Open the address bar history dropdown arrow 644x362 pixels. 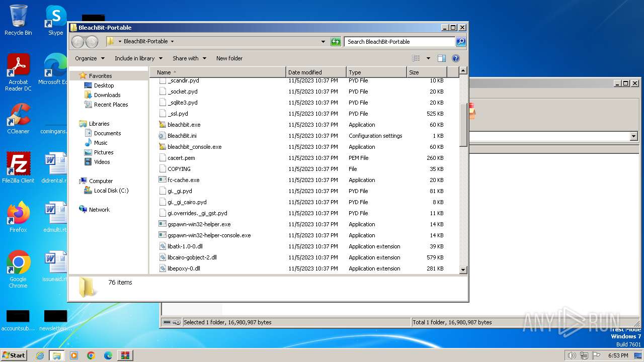click(323, 42)
